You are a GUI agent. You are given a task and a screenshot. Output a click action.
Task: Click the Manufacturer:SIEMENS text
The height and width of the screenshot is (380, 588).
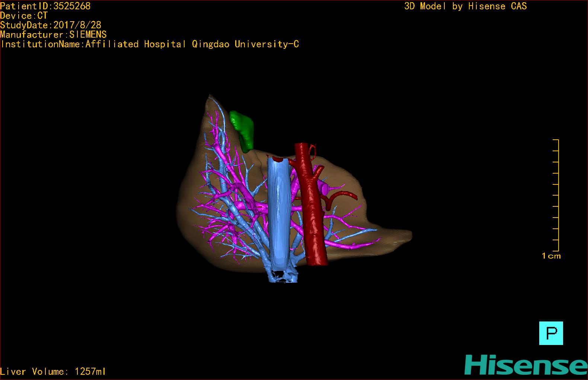pyautogui.click(x=53, y=35)
